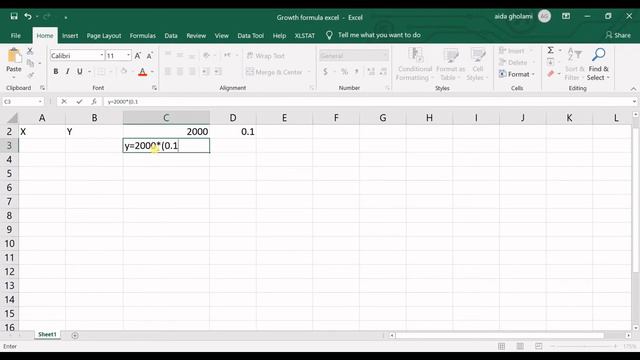Viewport: 640px width, 360px height.
Task: Switch to the Formulas tab
Action: [142, 36]
